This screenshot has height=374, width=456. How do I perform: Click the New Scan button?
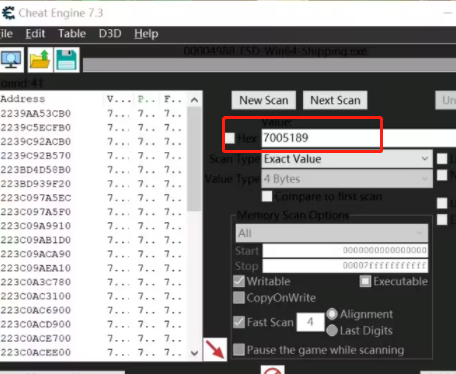tap(264, 100)
